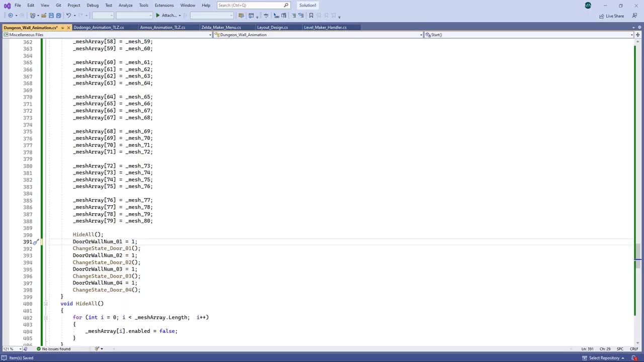
Task: Click the search magnifier icon
Action: [x=286, y=6]
